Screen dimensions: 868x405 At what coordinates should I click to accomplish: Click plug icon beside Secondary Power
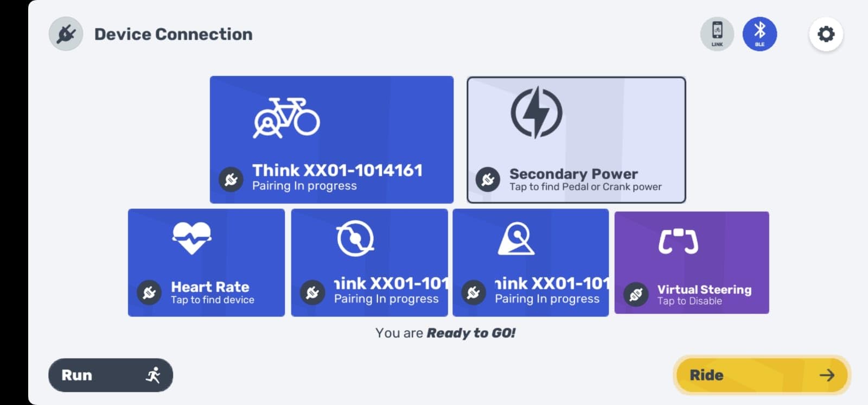coord(488,180)
